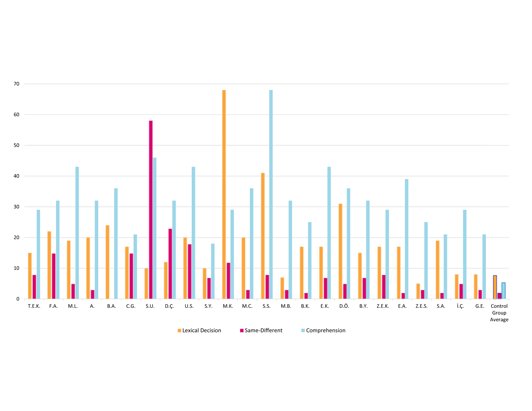Click the 70 value on the vertical axis
Viewport: 532px width, 411px height.
coord(16,84)
